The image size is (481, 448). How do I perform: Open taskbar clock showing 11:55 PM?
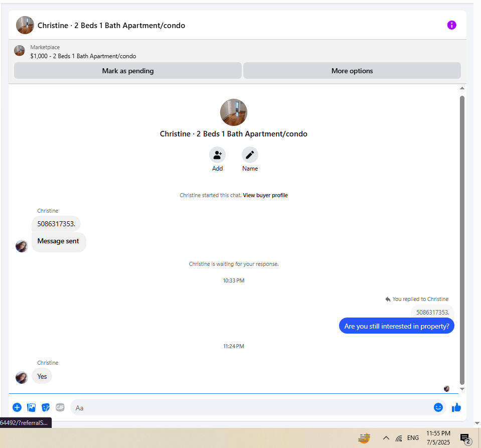coord(438,438)
